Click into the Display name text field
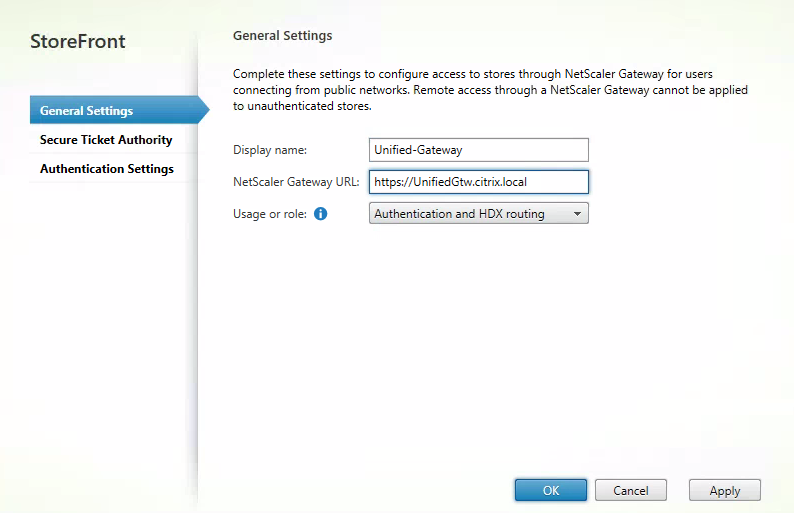This screenshot has width=794, height=513. click(x=478, y=150)
